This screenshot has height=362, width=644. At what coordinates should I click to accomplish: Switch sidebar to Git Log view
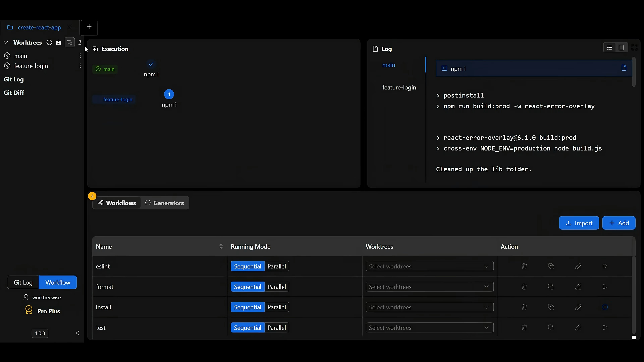pyautogui.click(x=23, y=282)
